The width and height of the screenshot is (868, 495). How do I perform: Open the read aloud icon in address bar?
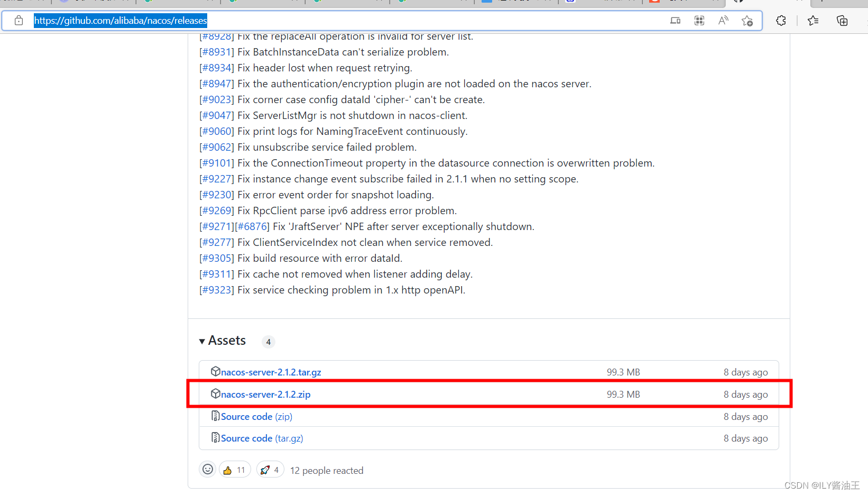point(723,21)
